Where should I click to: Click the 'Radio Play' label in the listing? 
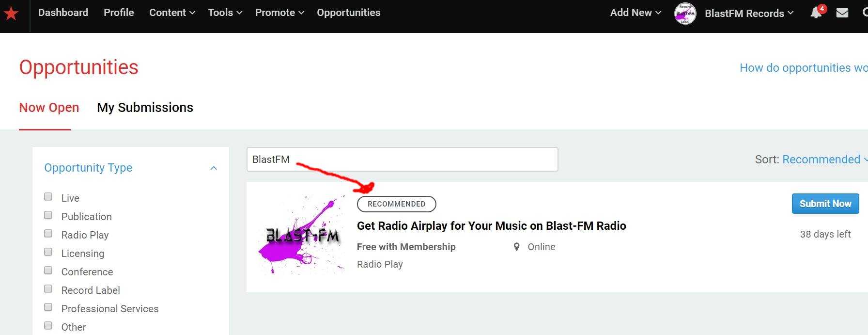[380, 264]
